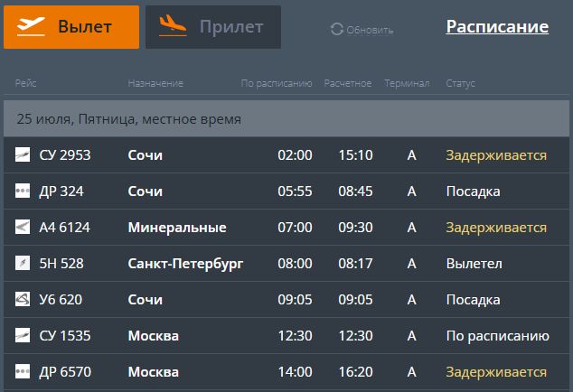Click the Задерживается status of flight СУ 2953
The image size is (573, 392).
pos(495,155)
